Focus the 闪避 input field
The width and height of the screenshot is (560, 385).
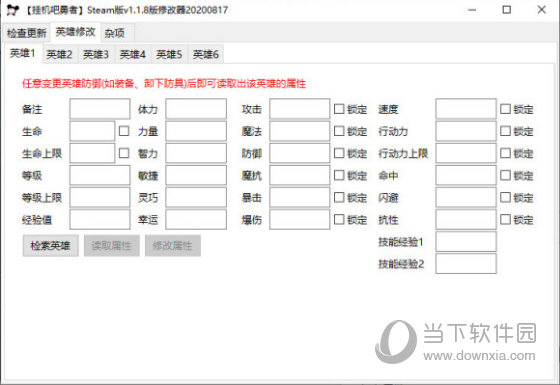click(x=466, y=198)
